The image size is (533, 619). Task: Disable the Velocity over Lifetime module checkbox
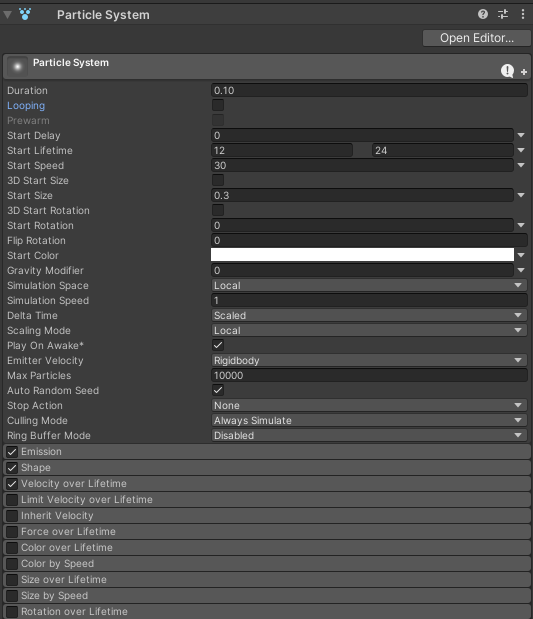click(12, 484)
